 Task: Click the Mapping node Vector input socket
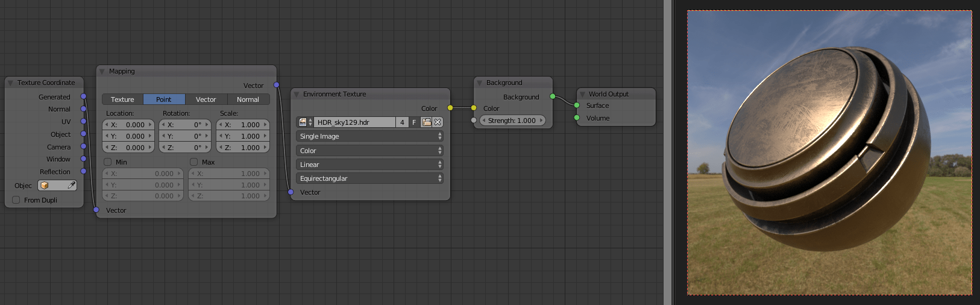(x=96, y=210)
